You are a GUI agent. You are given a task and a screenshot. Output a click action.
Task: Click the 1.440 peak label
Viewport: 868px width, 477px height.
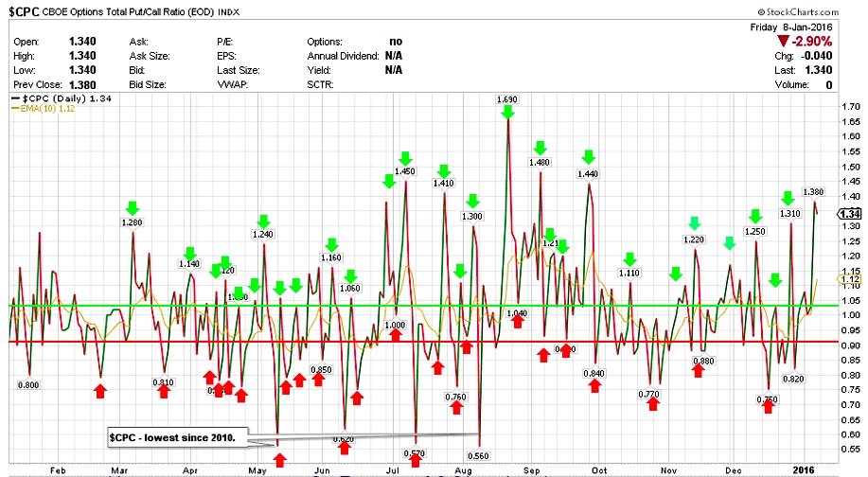click(x=588, y=174)
